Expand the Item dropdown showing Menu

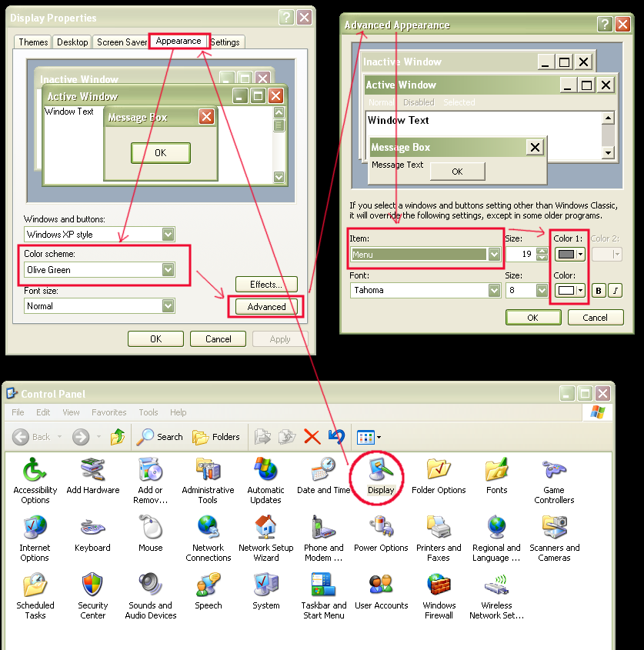(x=494, y=255)
